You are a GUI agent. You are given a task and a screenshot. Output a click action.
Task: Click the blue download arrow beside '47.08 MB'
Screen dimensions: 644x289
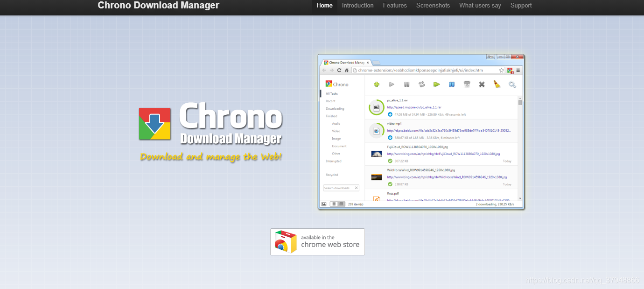(390, 114)
